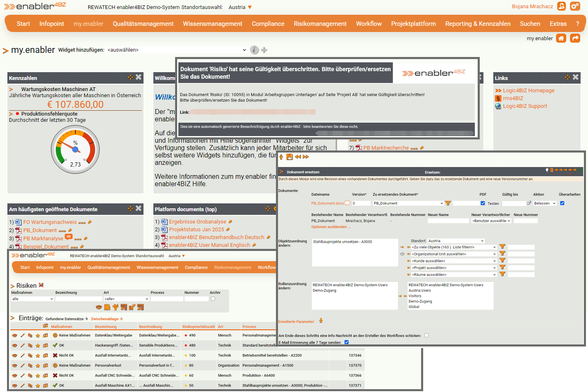Open the Extras menu in main navigation
Screen dimensions: 588x392
click(x=558, y=24)
